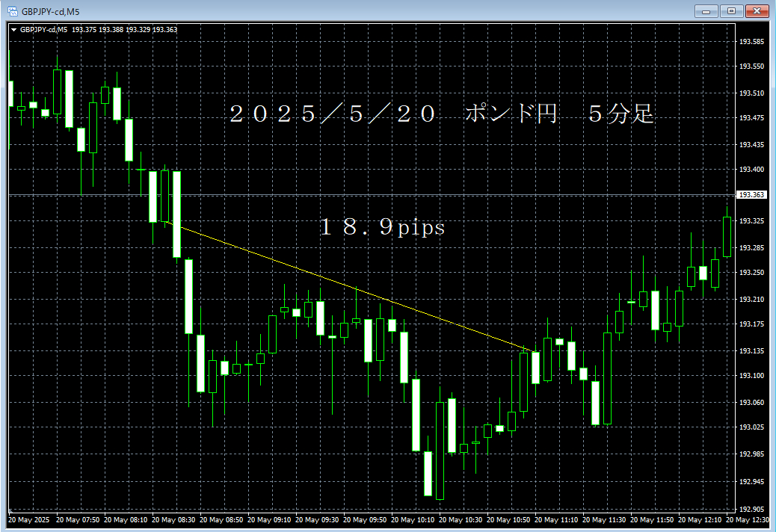
Task: Click time axis label 20 May 08:10
Action: (126, 519)
